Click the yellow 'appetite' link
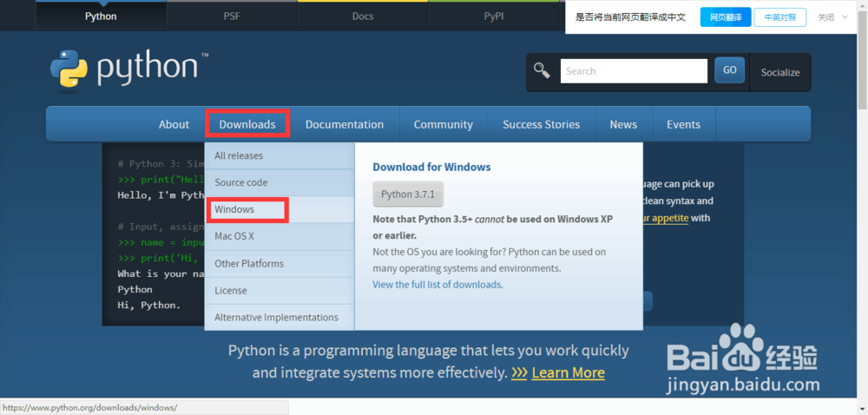Viewport: 868px width, 415px height. (666, 218)
